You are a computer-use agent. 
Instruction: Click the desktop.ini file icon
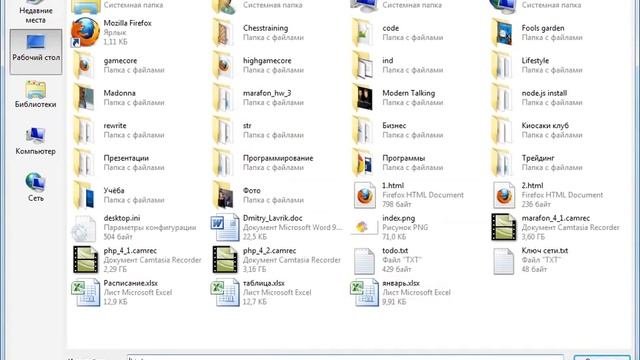pyautogui.click(x=84, y=228)
